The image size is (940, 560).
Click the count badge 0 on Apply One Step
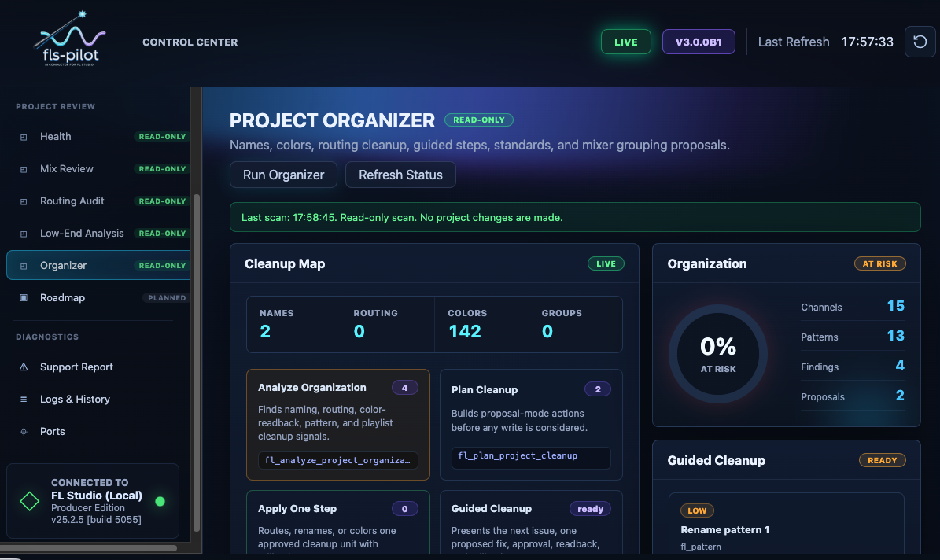click(404, 509)
